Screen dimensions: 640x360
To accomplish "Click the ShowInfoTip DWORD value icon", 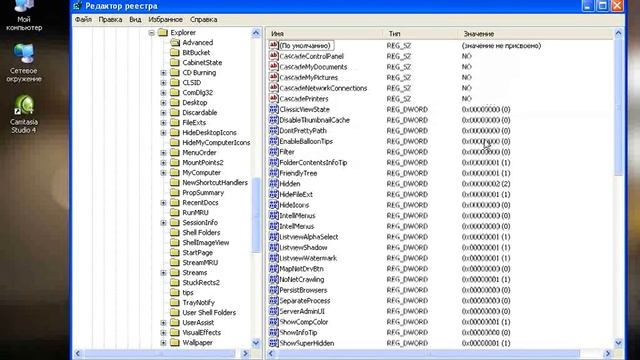I will [x=273, y=332].
